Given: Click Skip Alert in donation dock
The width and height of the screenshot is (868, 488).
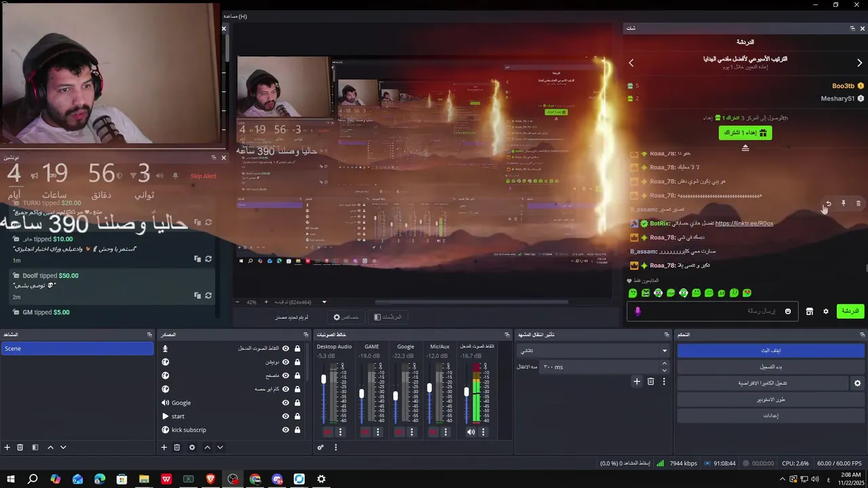Looking at the screenshot, I should tap(203, 176).
